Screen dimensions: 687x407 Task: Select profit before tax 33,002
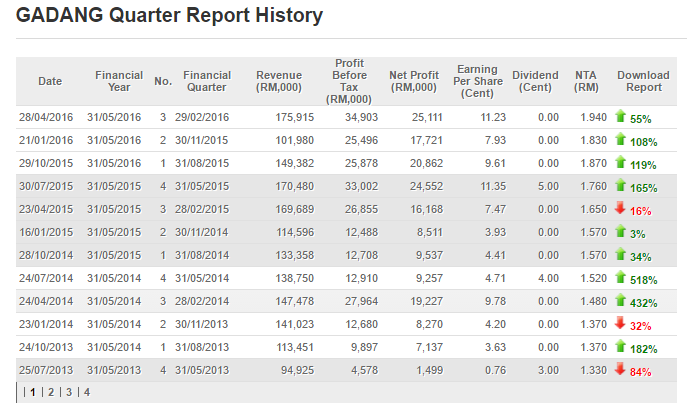click(361, 186)
